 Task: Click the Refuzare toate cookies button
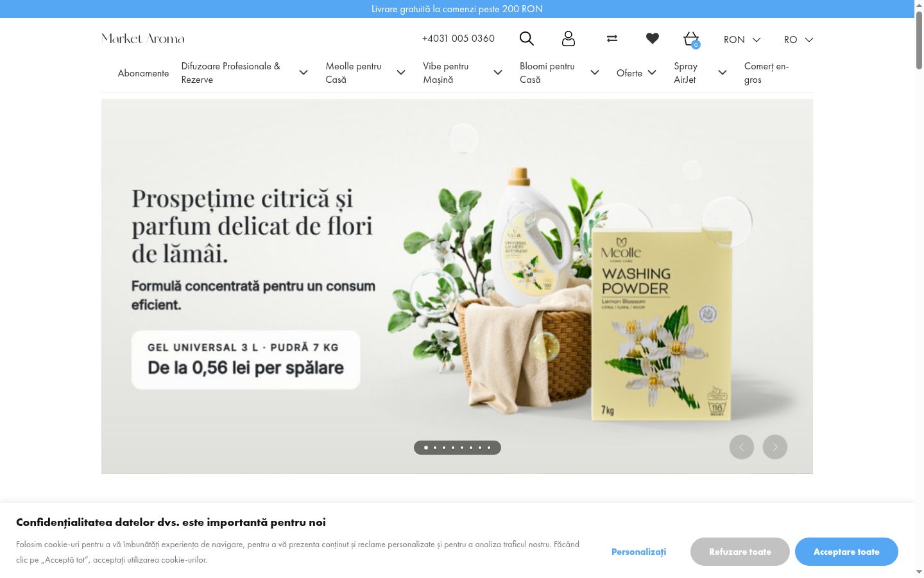coord(740,552)
